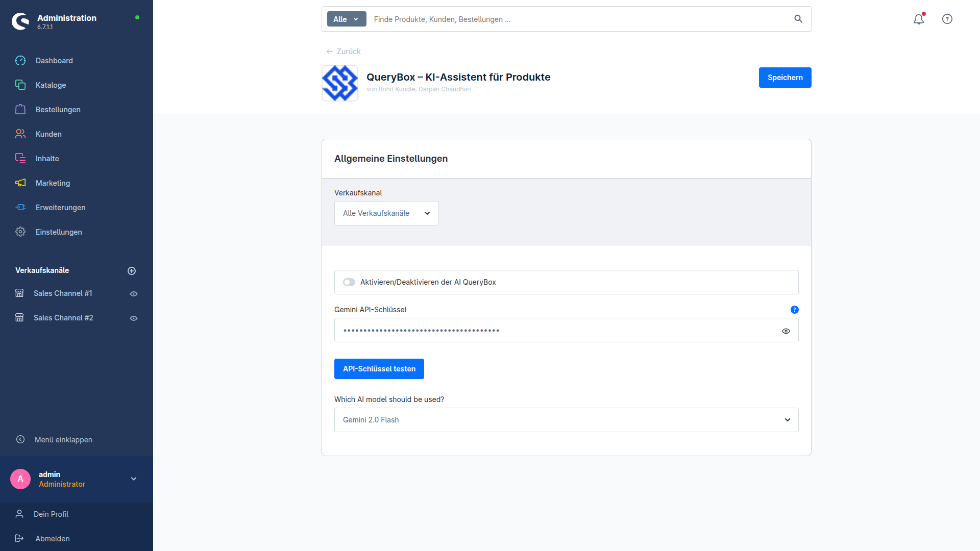
Task: Click the Marketing megaphone icon
Action: (20, 183)
